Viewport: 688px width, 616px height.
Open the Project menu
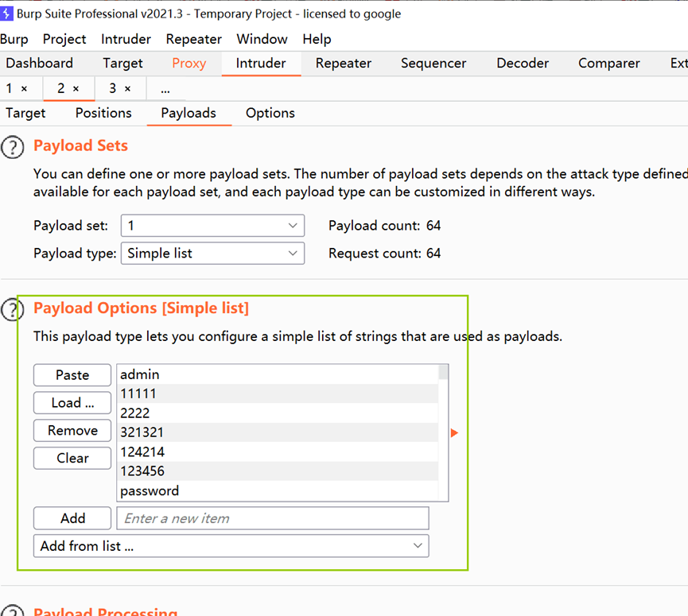point(64,39)
